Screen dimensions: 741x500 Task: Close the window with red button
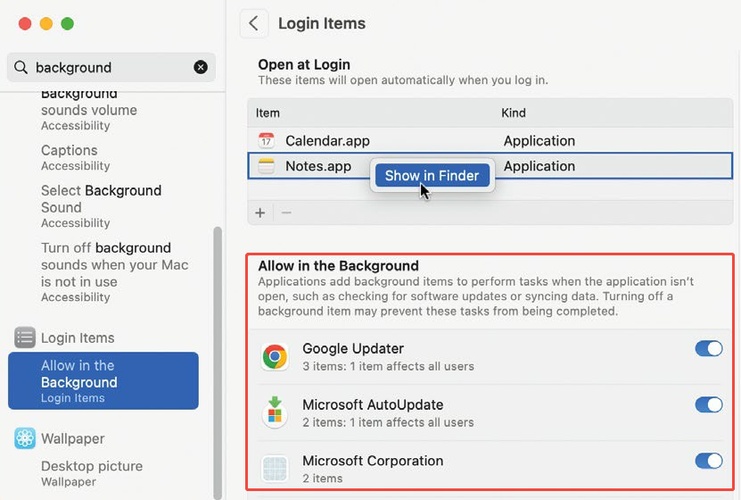pyautogui.click(x=25, y=24)
